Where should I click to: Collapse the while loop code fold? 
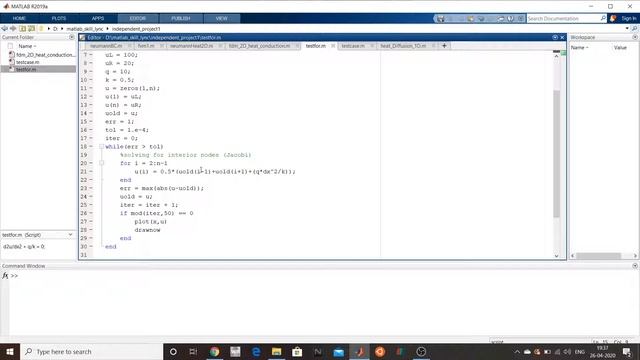coord(102,147)
